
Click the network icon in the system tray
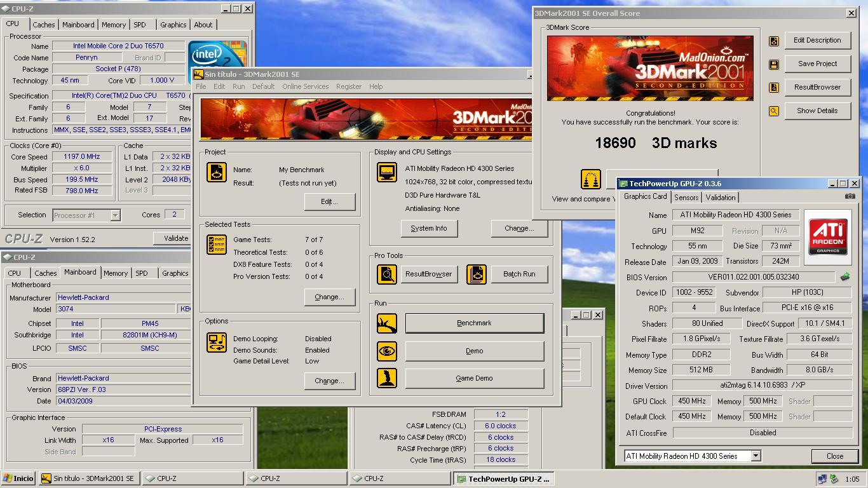click(x=822, y=479)
